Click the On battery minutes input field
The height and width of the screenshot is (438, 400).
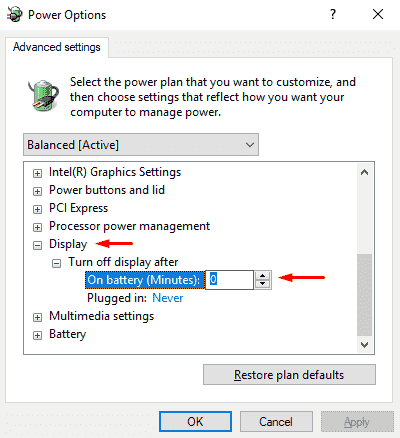click(229, 280)
